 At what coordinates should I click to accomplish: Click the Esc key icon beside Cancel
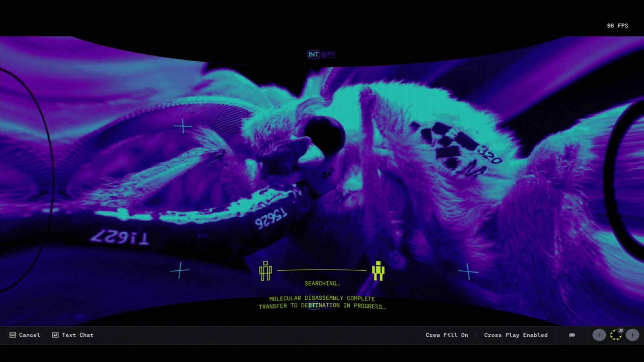point(12,335)
